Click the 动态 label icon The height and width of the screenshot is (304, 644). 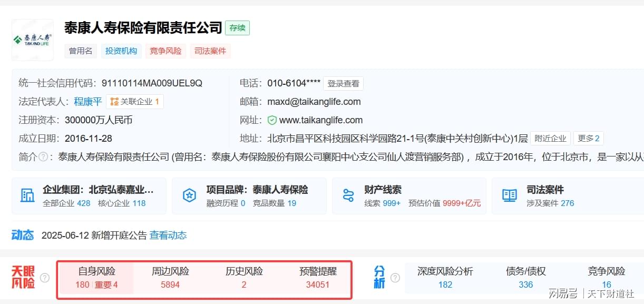tap(23, 235)
